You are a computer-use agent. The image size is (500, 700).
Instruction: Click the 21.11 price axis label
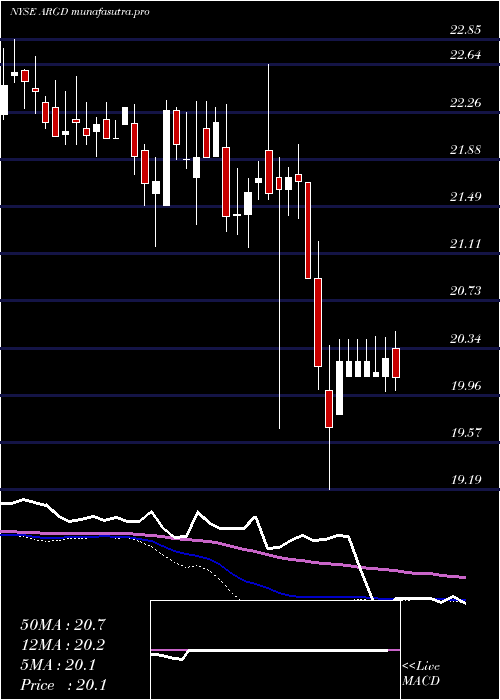click(x=466, y=244)
